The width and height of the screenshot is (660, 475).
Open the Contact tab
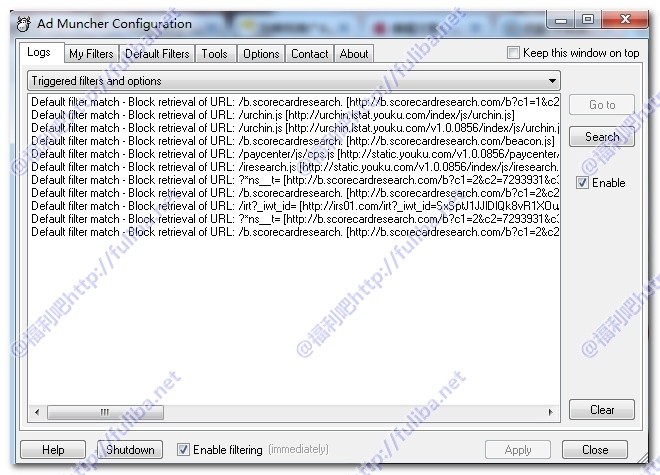tap(309, 54)
